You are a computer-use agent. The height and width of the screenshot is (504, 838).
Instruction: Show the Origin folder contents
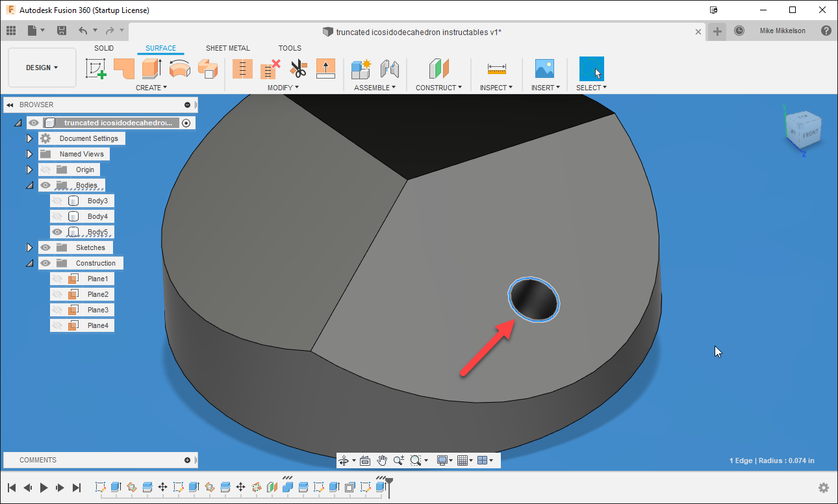29,169
